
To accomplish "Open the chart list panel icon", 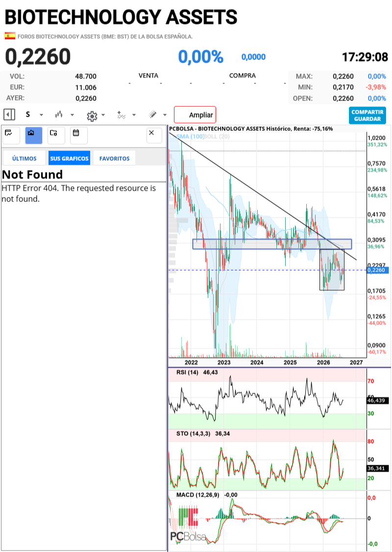I will [x=11, y=135].
